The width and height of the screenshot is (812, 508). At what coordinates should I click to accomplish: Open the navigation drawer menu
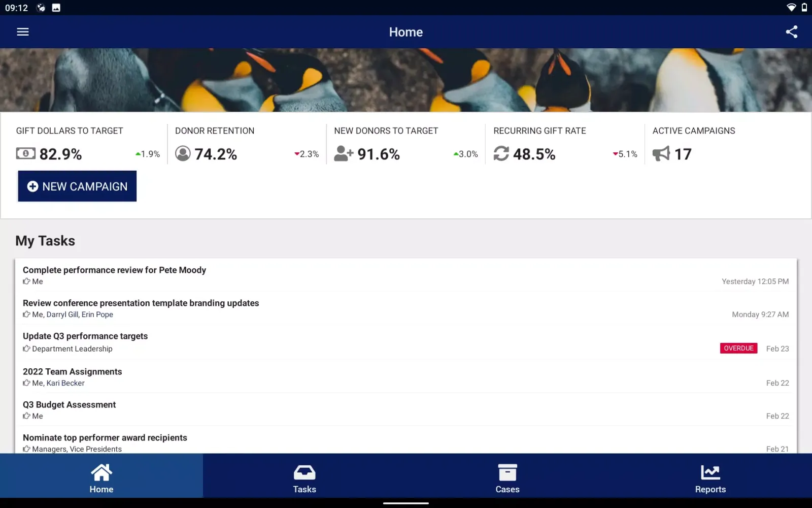coord(22,31)
